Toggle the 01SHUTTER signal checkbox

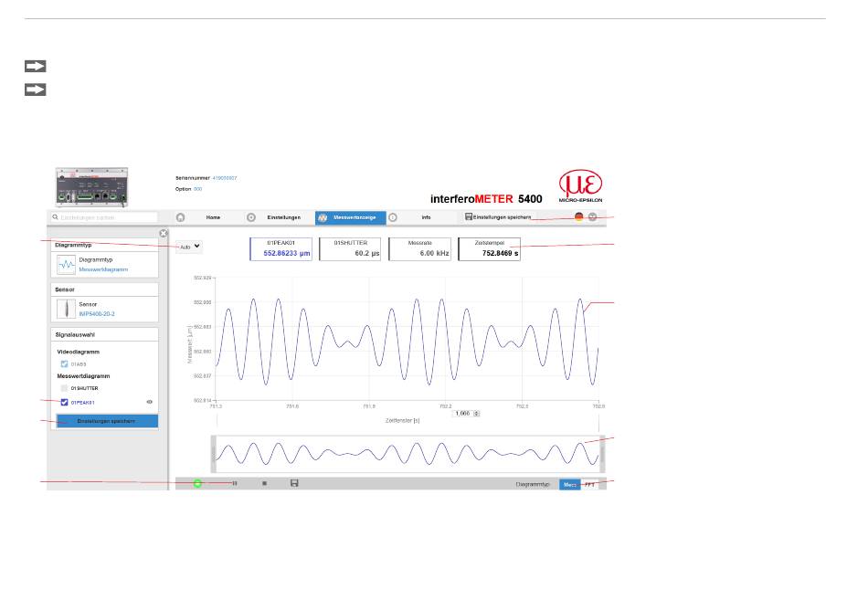pyautogui.click(x=64, y=388)
